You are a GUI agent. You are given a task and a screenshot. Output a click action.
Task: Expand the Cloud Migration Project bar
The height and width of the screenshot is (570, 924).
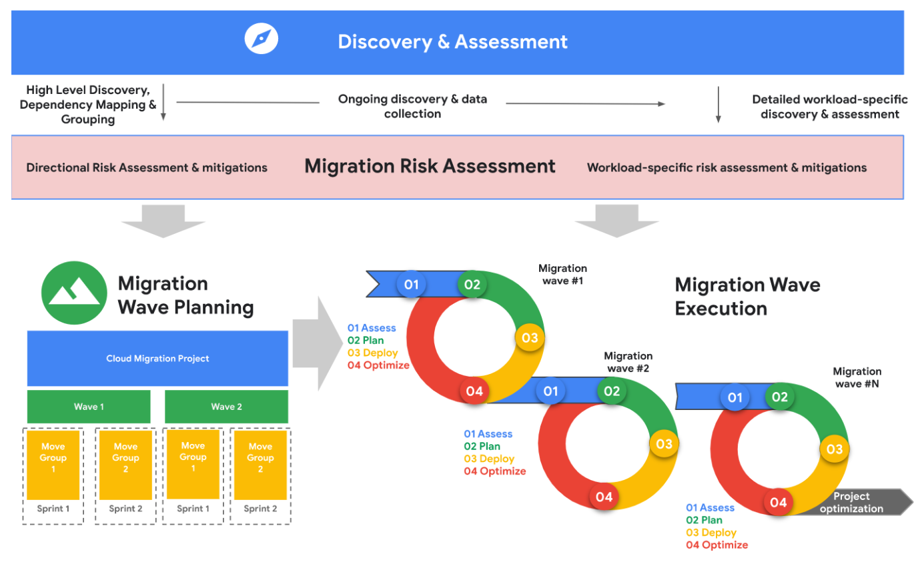157,358
